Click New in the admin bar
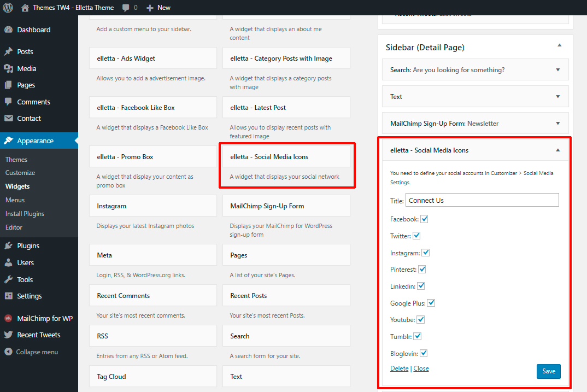Viewport: 587px width, 392px height. (x=164, y=8)
